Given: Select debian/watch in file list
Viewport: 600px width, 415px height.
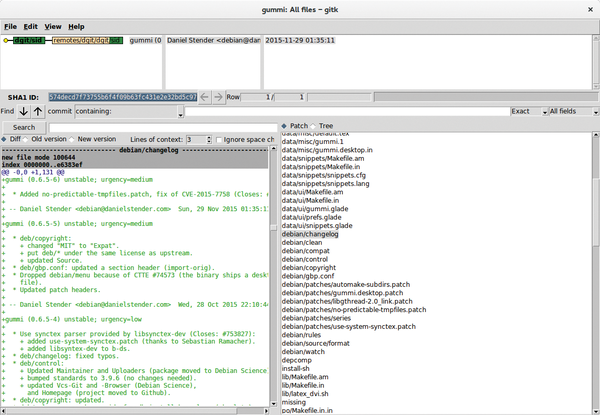Looking at the screenshot, I should click(x=303, y=352).
